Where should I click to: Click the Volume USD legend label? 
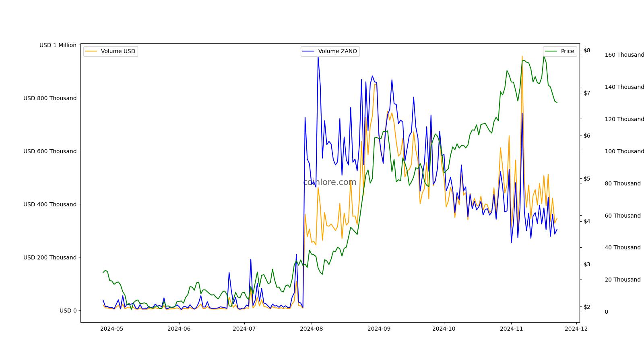point(118,51)
